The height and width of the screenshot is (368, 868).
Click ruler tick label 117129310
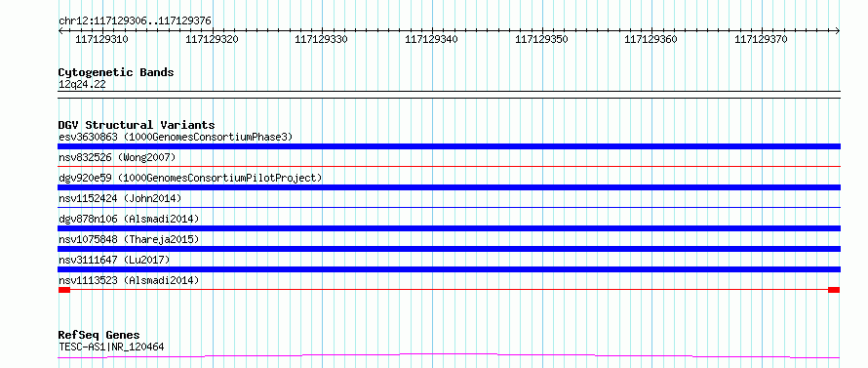point(101,39)
